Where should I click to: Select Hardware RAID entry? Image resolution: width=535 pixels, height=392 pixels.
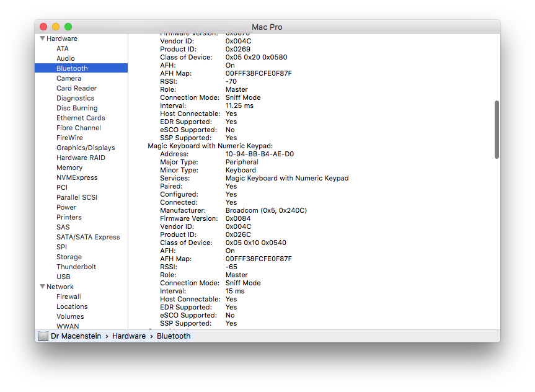click(x=81, y=158)
